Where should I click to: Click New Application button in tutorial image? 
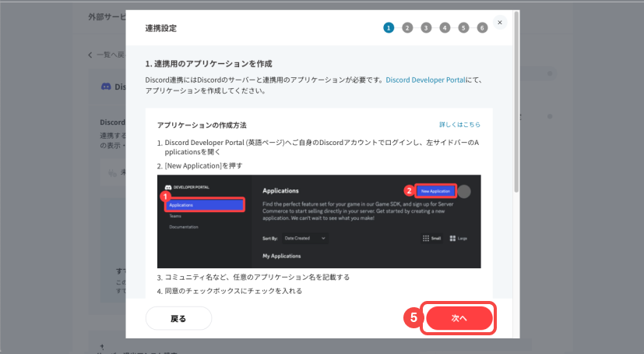(x=435, y=191)
